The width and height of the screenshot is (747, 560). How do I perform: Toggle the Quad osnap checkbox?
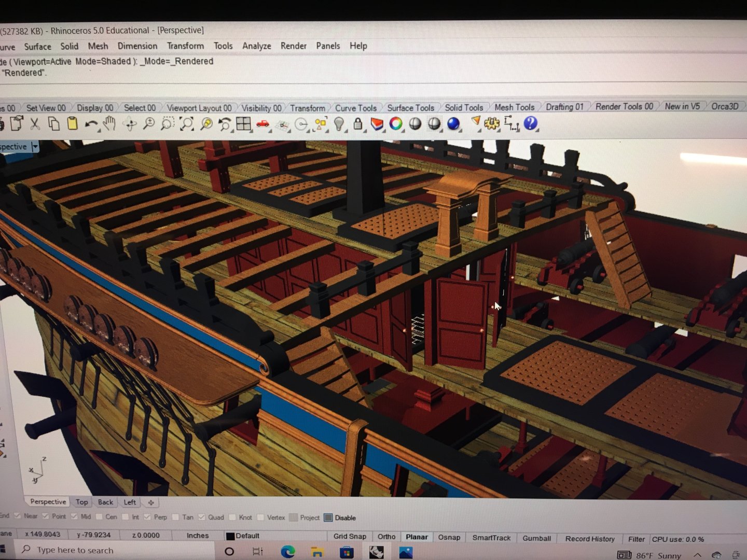point(201,517)
